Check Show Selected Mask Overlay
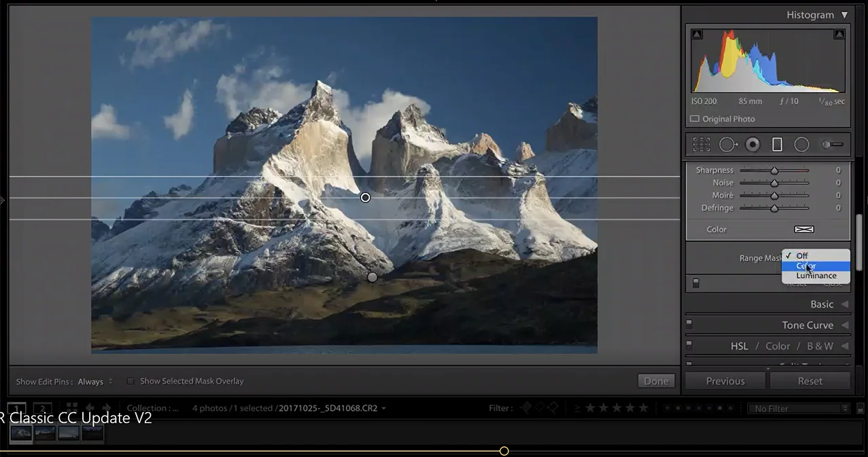This screenshot has height=457, width=868. point(131,382)
